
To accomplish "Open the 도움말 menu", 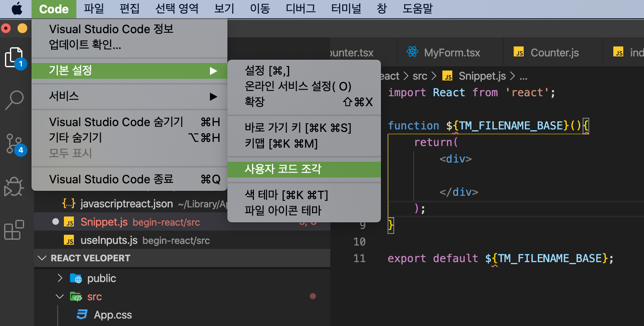I will (417, 9).
